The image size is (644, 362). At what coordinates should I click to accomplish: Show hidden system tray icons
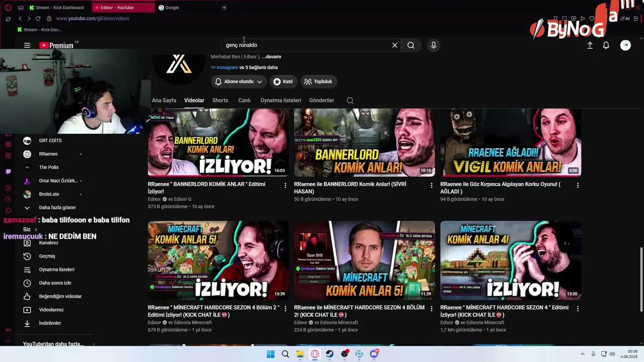tap(583, 354)
